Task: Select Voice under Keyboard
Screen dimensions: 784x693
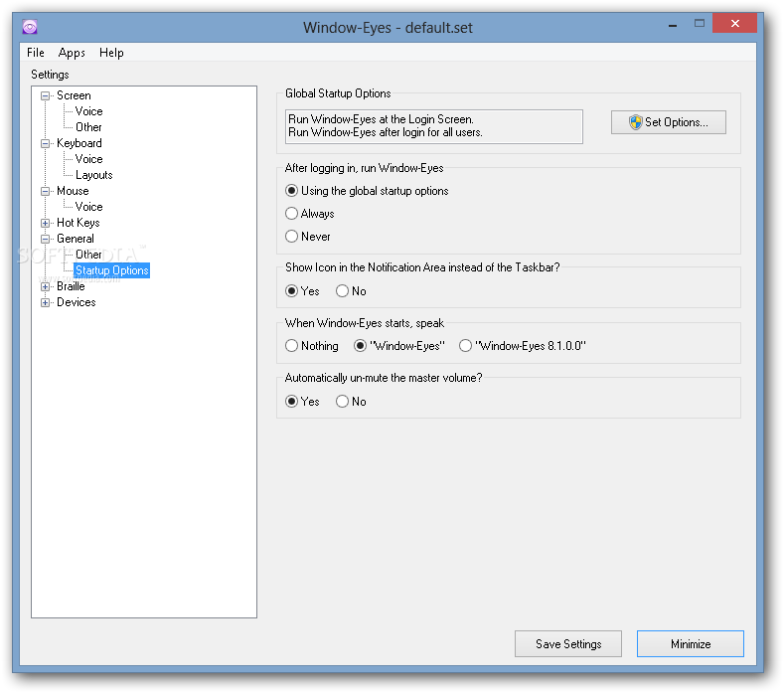Action: click(x=89, y=159)
